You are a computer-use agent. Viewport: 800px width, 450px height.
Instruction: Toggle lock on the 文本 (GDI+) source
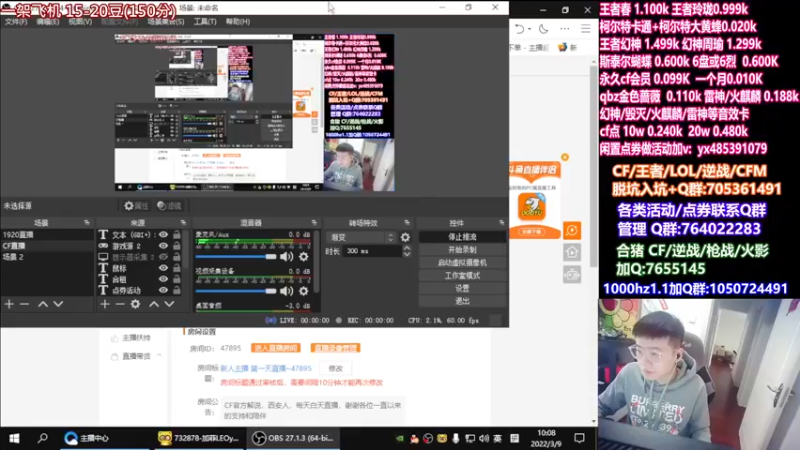(x=177, y=235)
